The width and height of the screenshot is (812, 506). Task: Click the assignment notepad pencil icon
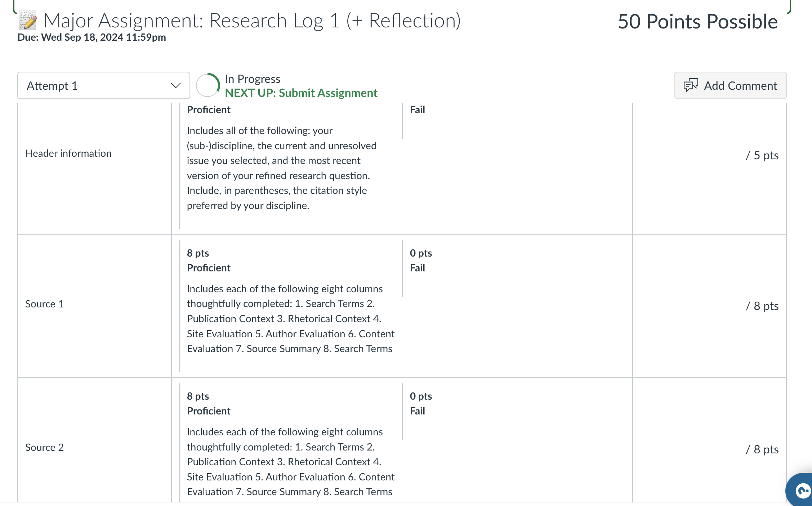coord(28,21)
